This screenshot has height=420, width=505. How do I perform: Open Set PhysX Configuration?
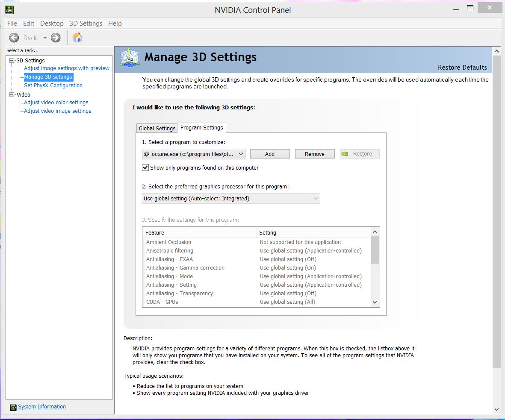coord(53,85)
